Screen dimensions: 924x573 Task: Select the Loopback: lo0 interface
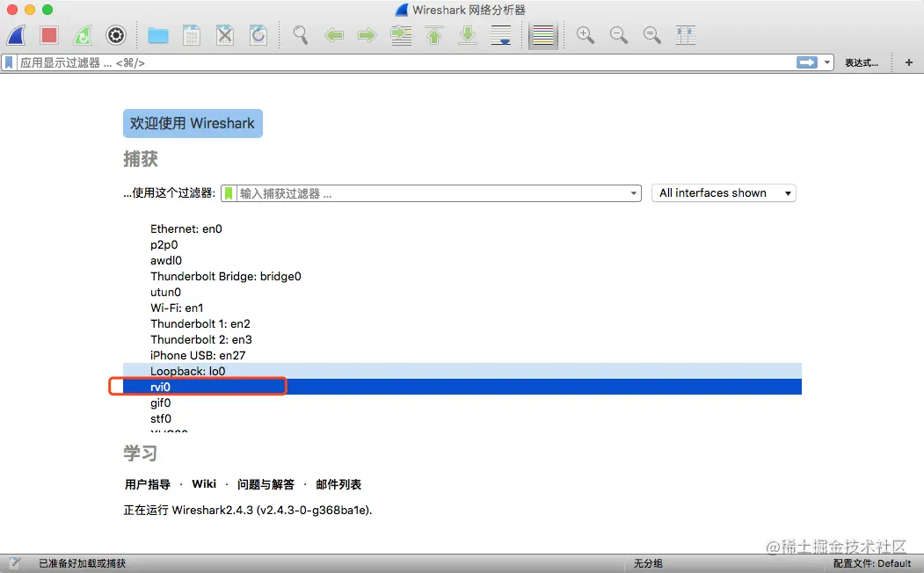pos(462,371)
